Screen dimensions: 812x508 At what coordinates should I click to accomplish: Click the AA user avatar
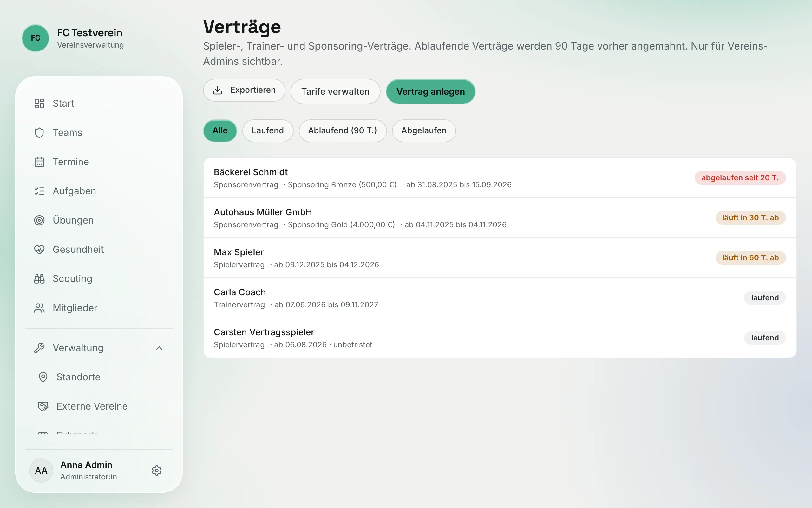pos(41,471)
